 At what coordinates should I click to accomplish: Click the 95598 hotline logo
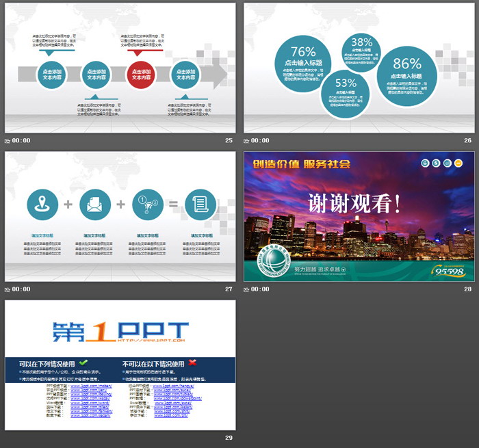coord(449,272)
